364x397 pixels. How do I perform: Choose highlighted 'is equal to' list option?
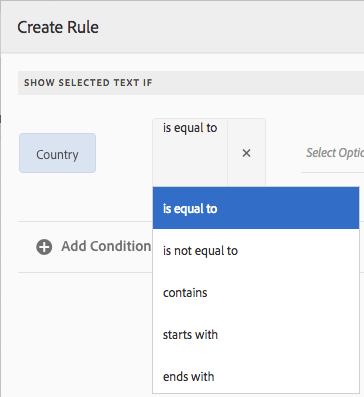(256, 208)
